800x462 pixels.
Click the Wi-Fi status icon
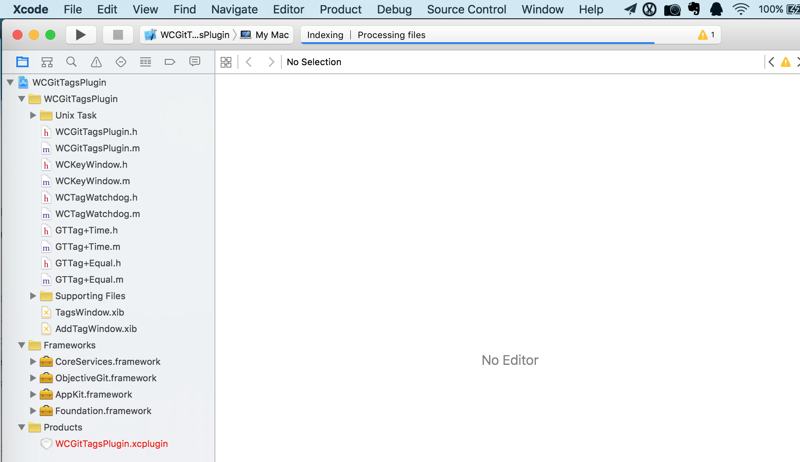pyautogui.click(x=740, y=9)
